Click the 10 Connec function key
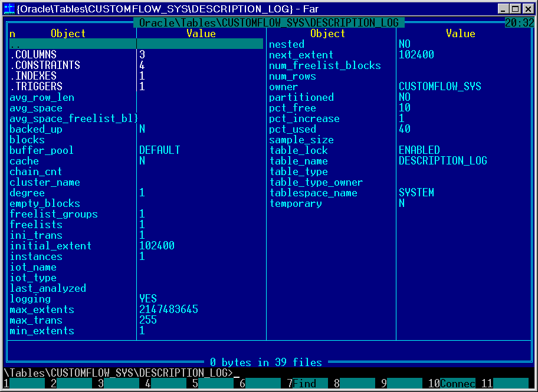The width and height of the screenshot is (538, 392). pos(452,383)
